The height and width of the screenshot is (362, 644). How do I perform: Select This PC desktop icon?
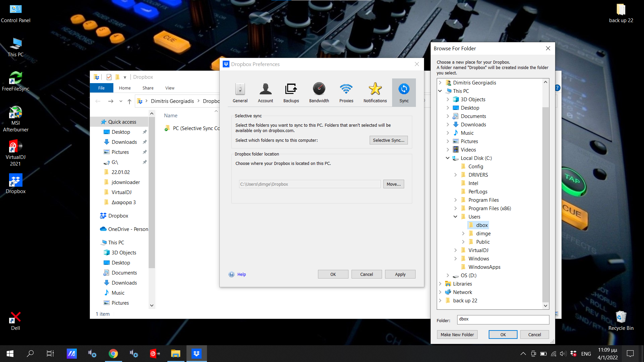15,48
